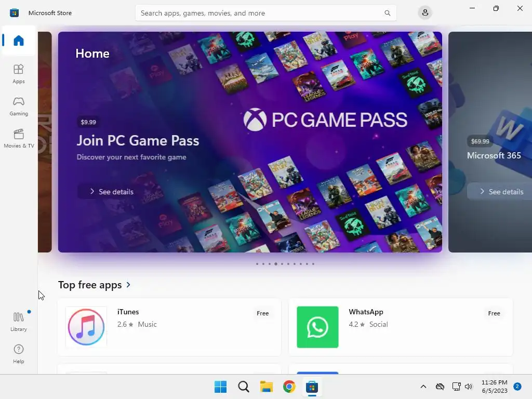This screenshot has height=399, width=532.
Task: Open File Explorer from the taskbar
Action: 267,387
